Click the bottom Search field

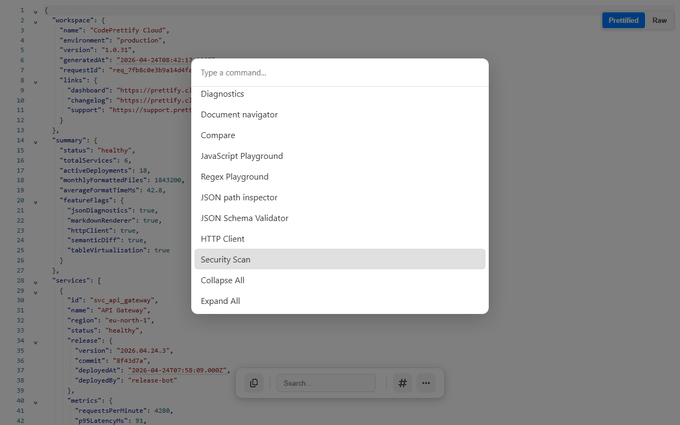point(326,383)
